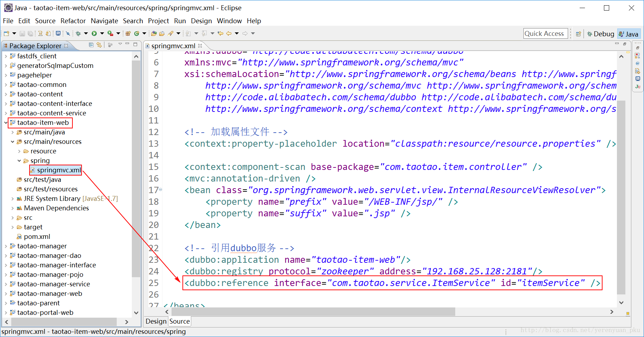Click the Open Task folder icon

click(162, 33)
